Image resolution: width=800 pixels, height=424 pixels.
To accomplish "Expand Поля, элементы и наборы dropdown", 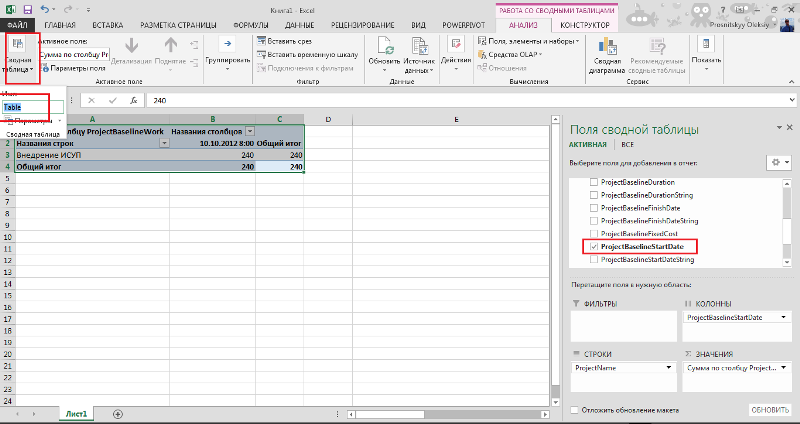I will [x=578, y=41].
